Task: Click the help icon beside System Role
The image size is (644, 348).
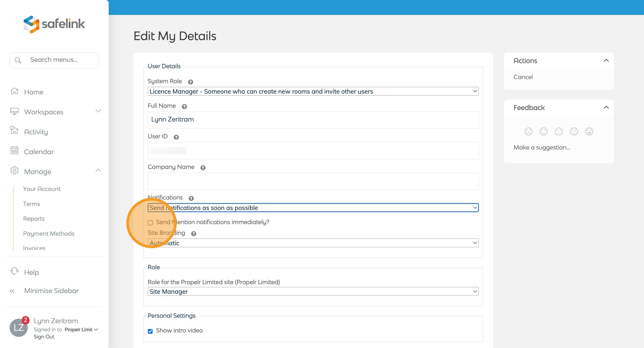Action: (190, 82)
